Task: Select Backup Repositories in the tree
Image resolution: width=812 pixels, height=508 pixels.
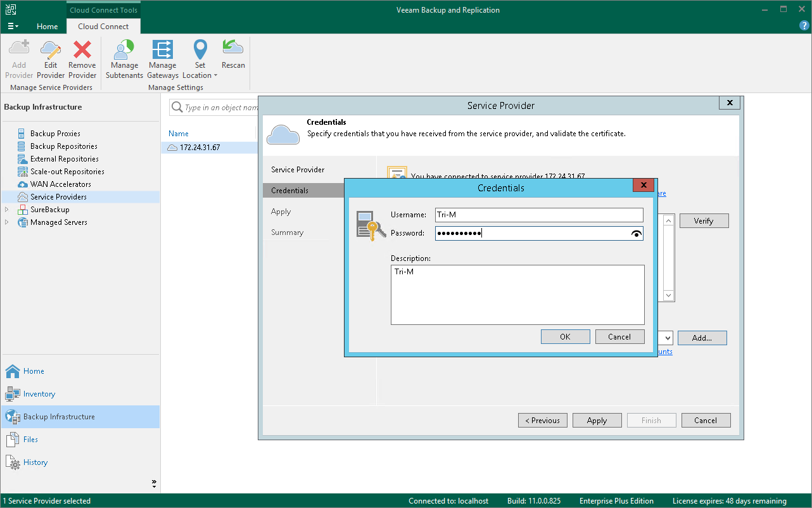Action: pos(63,146)
